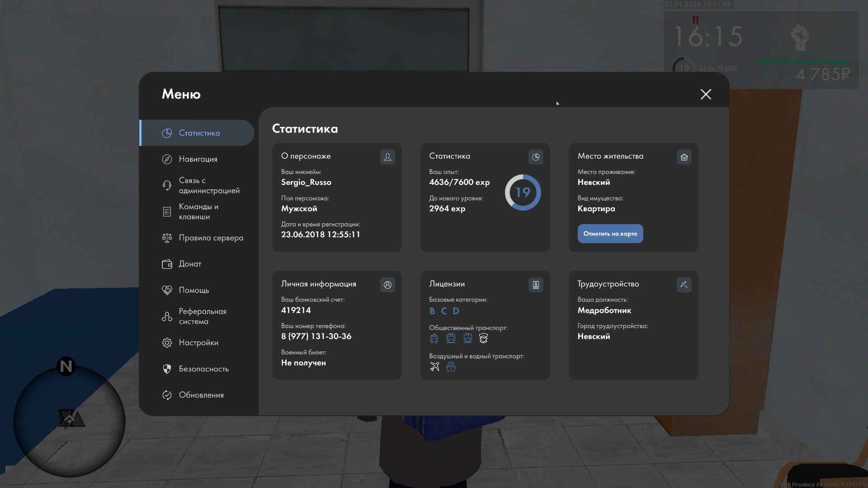This screenshot has height=488, width=868.
Task: Click the person icon in О персонаже card
Action: pos(387,157)
